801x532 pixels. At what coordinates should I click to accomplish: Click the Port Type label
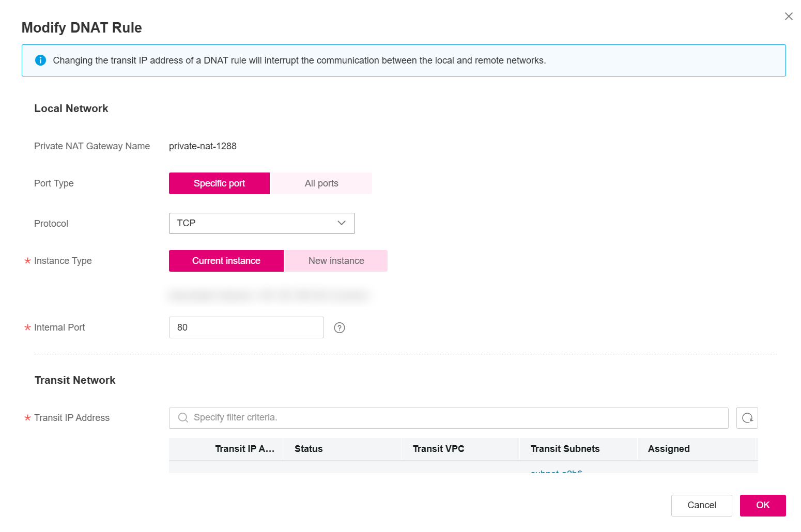coord(54,183)
